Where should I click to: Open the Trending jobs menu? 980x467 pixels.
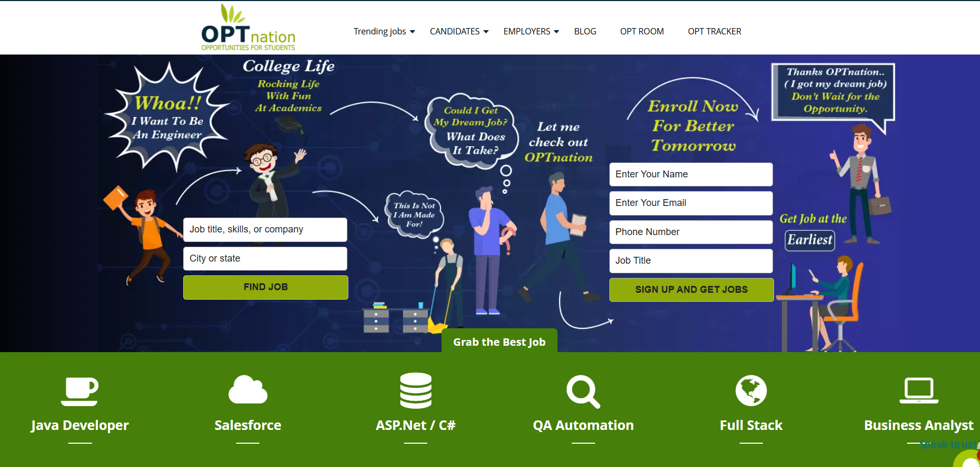pos(380,31)
